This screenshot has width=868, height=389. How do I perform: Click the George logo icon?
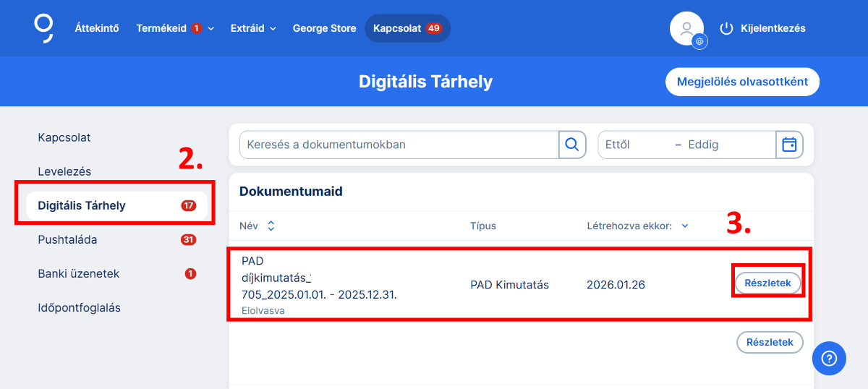pos(43,28)
